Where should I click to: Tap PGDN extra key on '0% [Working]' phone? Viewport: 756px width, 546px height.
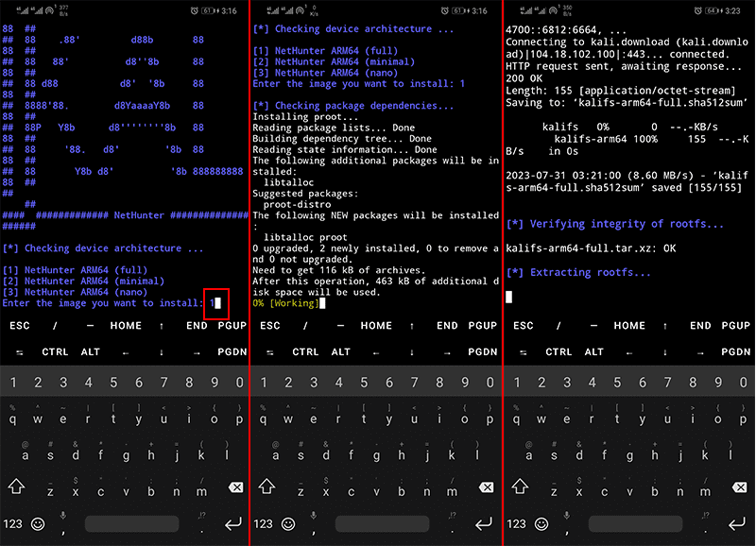click(x=482, y=351)
